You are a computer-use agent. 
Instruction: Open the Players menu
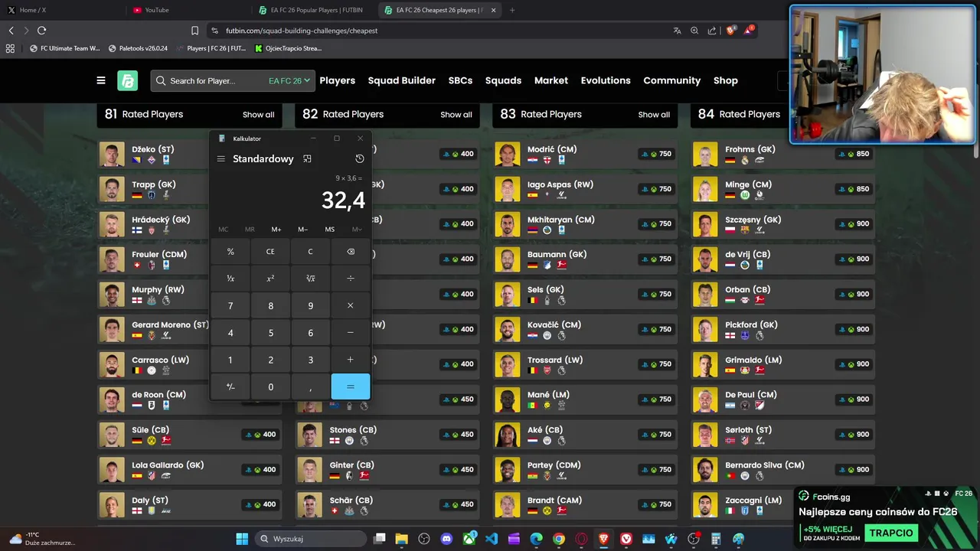(338, 80)
